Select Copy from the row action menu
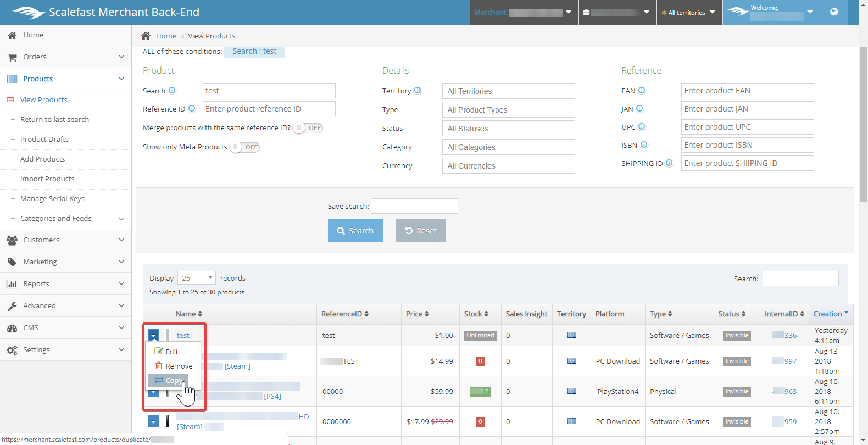 pos(169,380)
